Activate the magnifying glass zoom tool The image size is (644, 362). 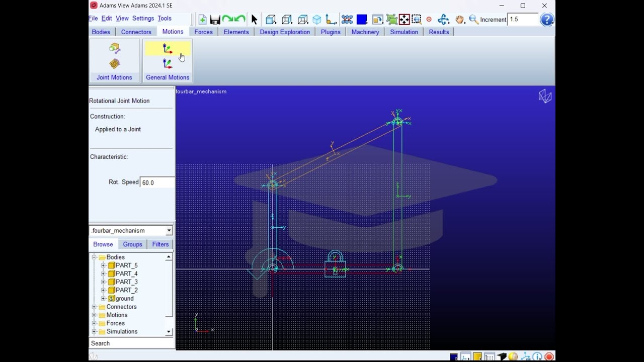click(473, 20)
